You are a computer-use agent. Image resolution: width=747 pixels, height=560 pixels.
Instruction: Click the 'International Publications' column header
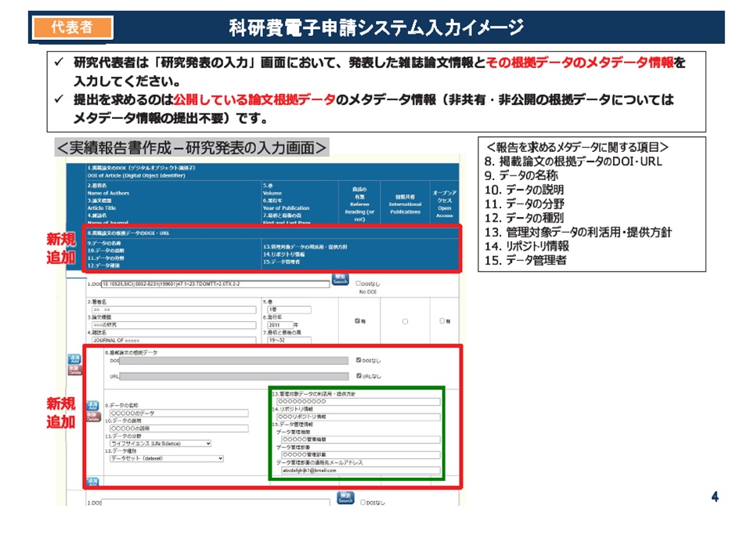[x=405, y=204]
